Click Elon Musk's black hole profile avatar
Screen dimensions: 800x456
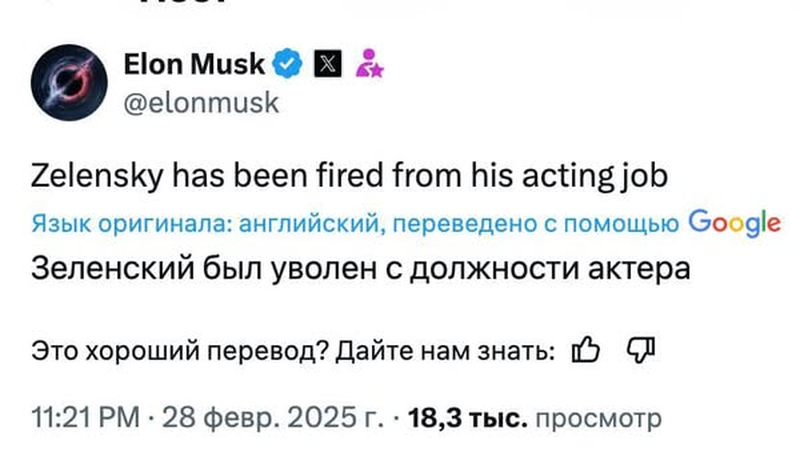69,83
